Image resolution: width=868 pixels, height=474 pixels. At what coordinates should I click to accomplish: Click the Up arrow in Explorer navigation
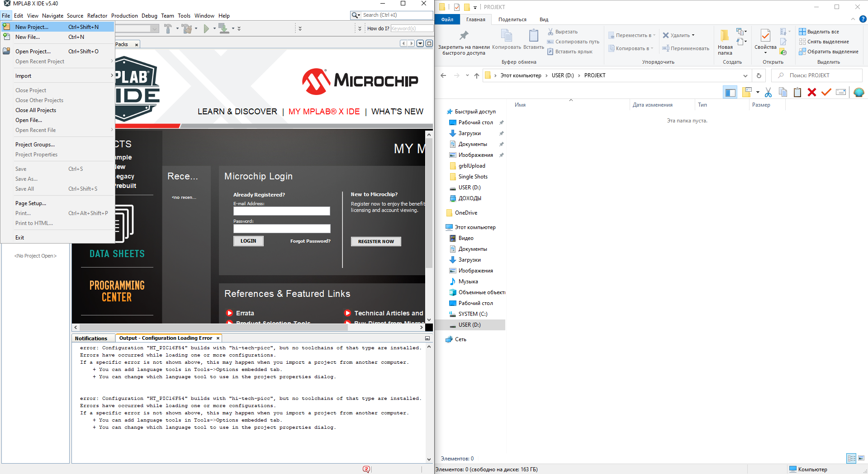click(477, 75)
